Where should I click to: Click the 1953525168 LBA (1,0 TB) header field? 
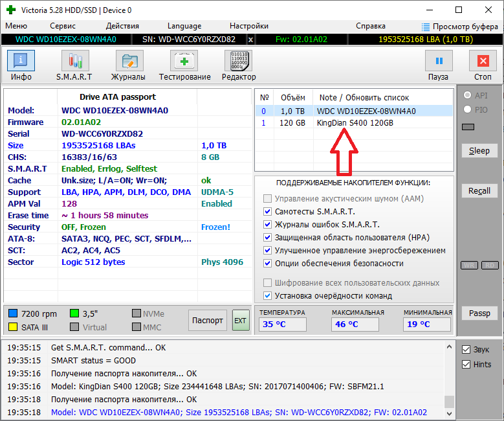tap(425, 40)
